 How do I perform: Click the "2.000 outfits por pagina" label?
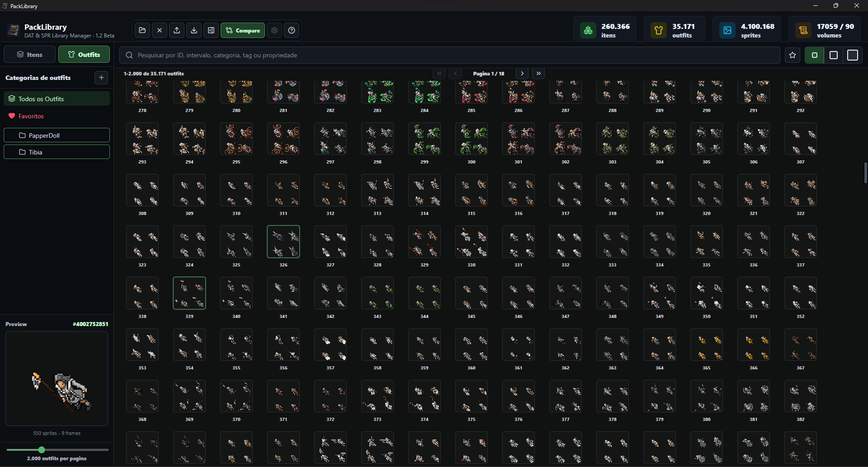[x=57, y=458]
